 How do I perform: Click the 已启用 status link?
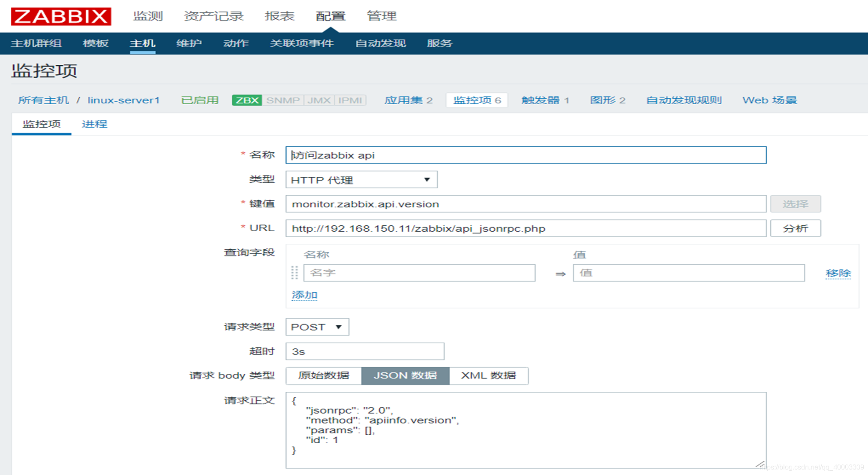(200, 100)
